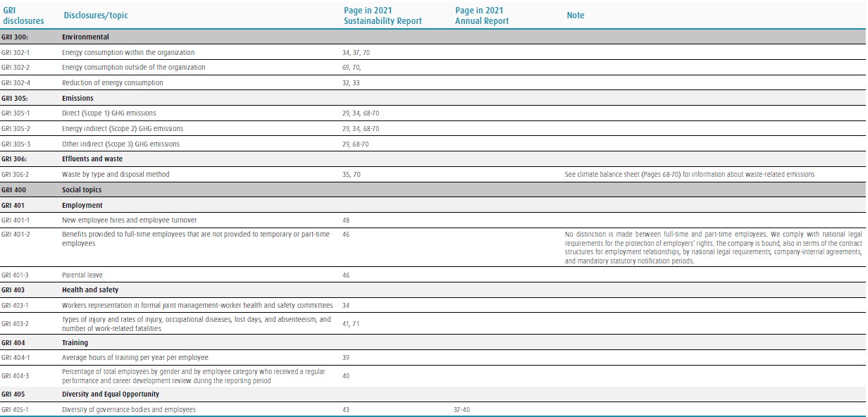The height and width of the screenshot is (417, 868).
Task: Select "Energy consumption outside of the organization" text
Action: pos(134,68)
